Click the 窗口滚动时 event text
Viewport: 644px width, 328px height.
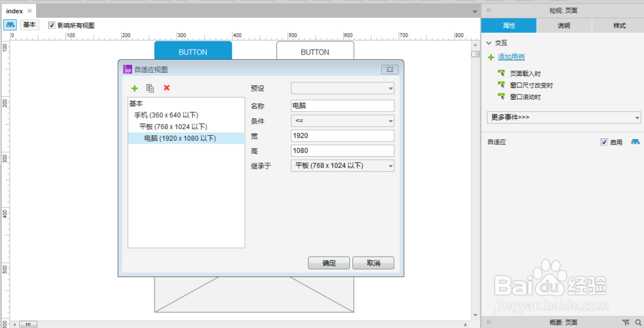526,97
